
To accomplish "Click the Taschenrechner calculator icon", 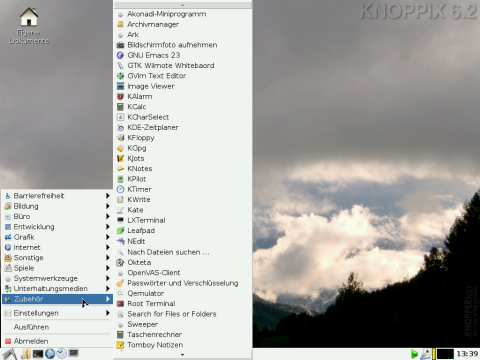I will (x=120, y=335).
